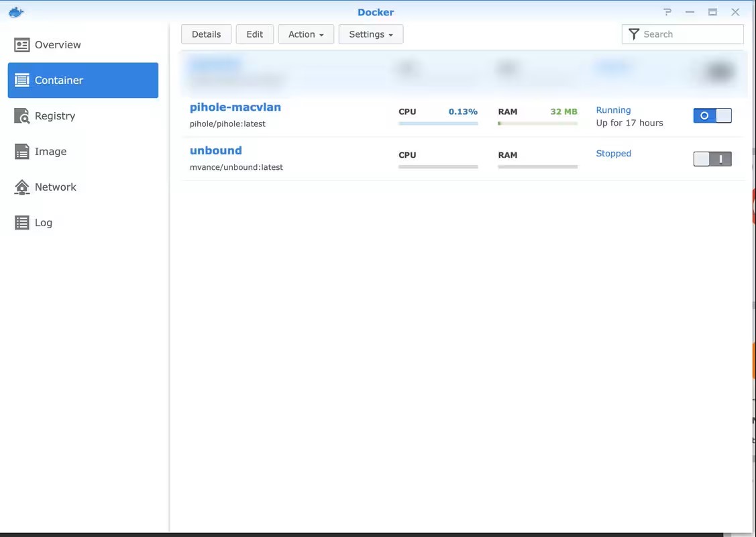Click the Log list icon in sidebar
The width and height of the screenshot is (756, 537).
pos(22,223)
